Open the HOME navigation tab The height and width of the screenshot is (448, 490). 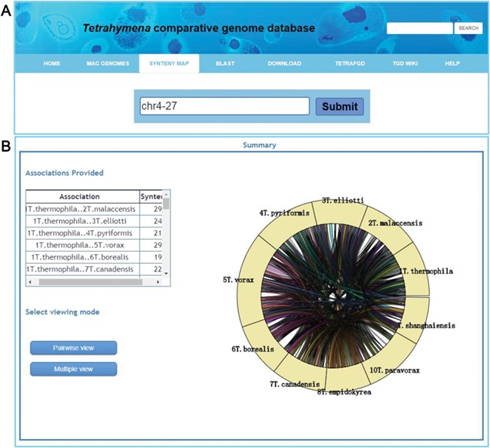coord(52,63)
